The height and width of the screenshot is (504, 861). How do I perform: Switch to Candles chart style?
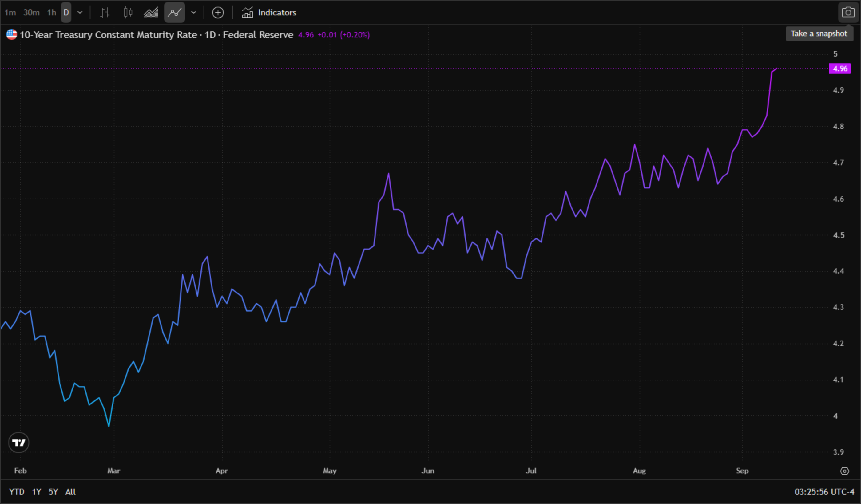[128, 13]
